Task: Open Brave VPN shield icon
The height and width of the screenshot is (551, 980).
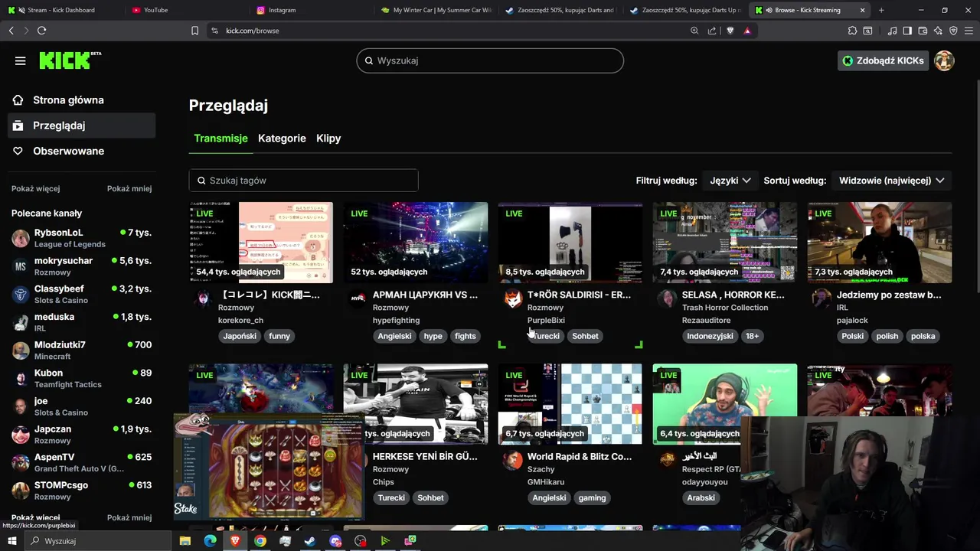Action: click(953, 31)
